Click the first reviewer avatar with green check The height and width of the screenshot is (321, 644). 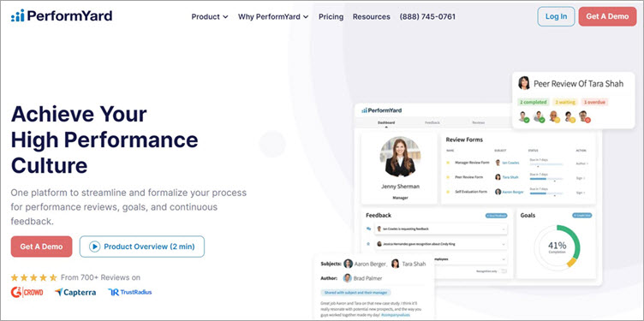pyautogui.click(x=523, y=116)
